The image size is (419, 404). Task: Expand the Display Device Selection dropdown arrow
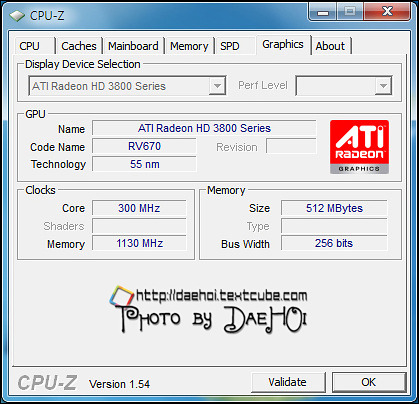click(x=217, y=86)
